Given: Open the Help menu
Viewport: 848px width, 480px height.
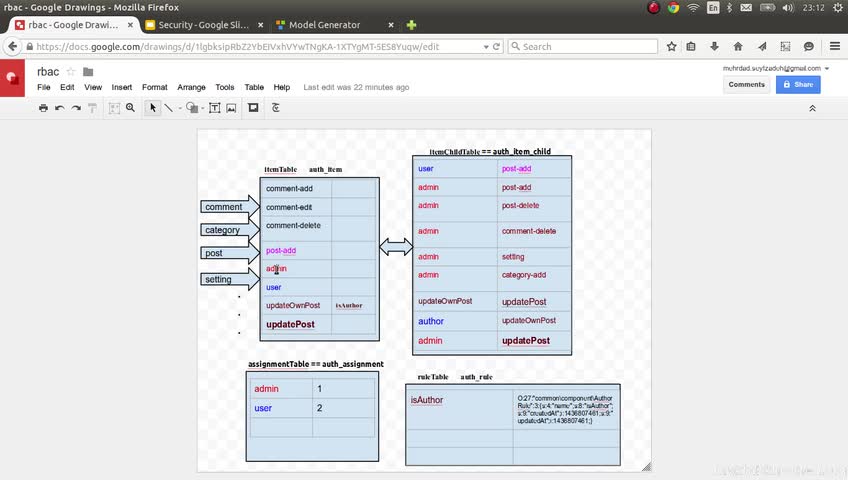Looking at the screenshot, I should 282,87.
